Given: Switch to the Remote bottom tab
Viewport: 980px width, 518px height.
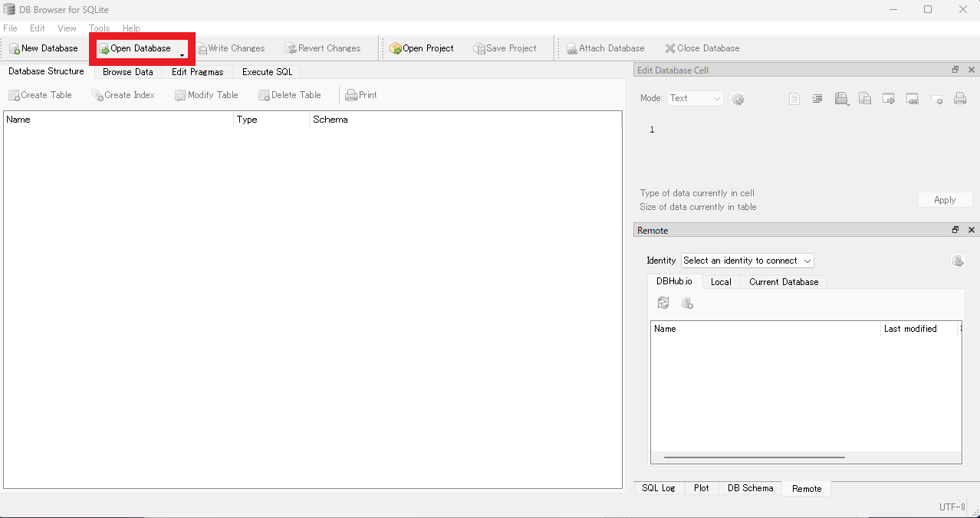Looking at the screenshot, I should 807,489.
